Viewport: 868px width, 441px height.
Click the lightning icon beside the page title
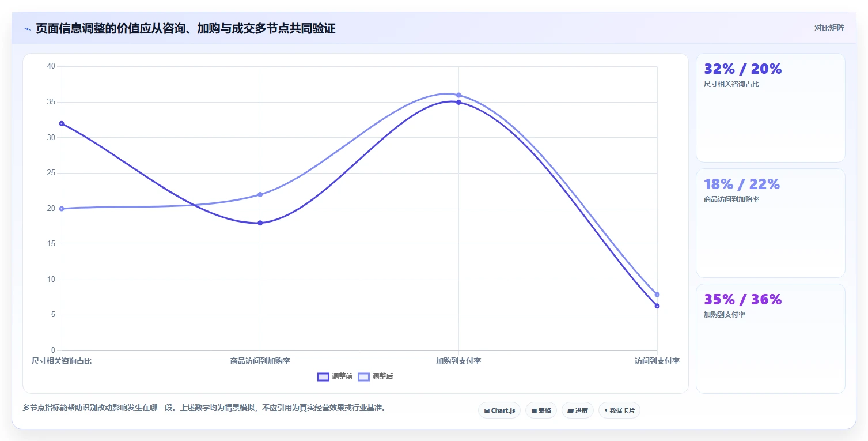click(x=28, y=29)
